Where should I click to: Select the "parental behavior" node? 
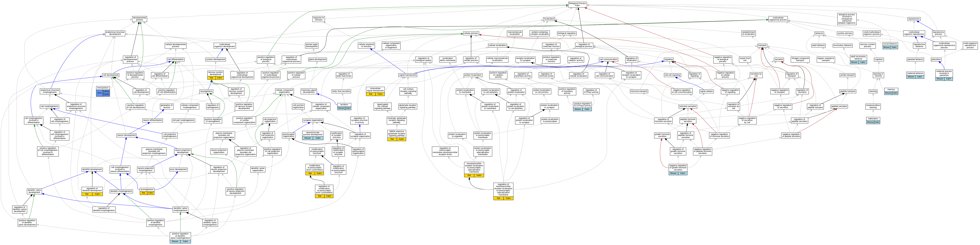[915, 59]
